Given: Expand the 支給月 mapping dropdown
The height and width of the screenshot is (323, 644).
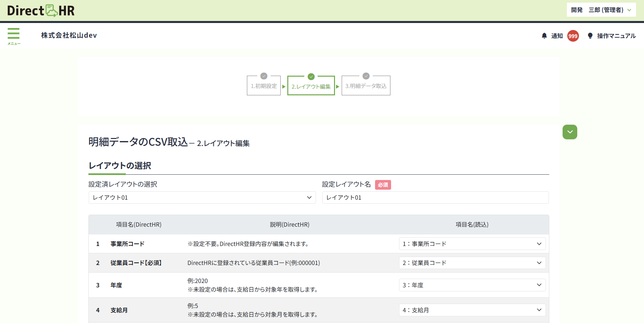Looking at the screenshot, I should tap(472, 310).
